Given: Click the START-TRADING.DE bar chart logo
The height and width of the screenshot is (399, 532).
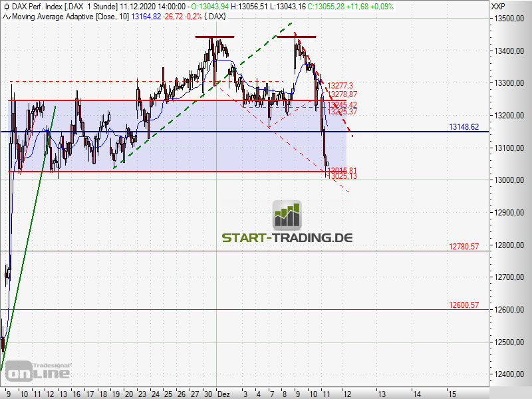Looking at the screenshot, I should tap(287, 215).
